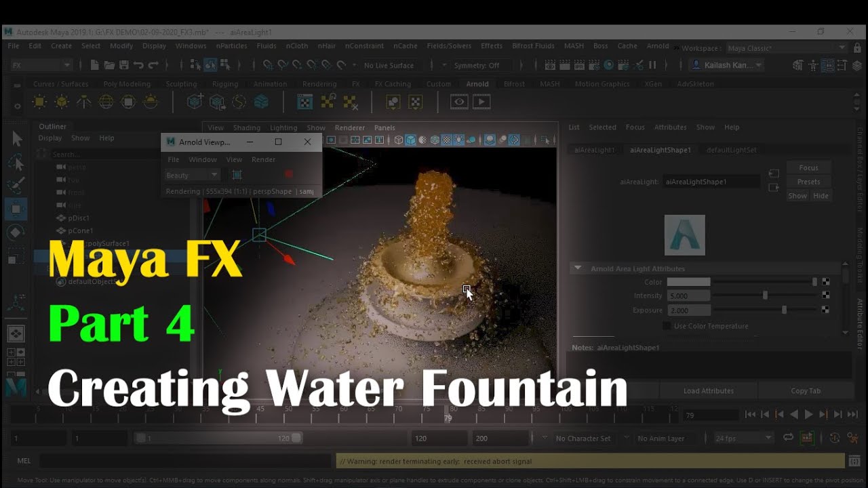This screenshot has height=488, width=868.
Task: Click the Presets button
Action: 808,182
